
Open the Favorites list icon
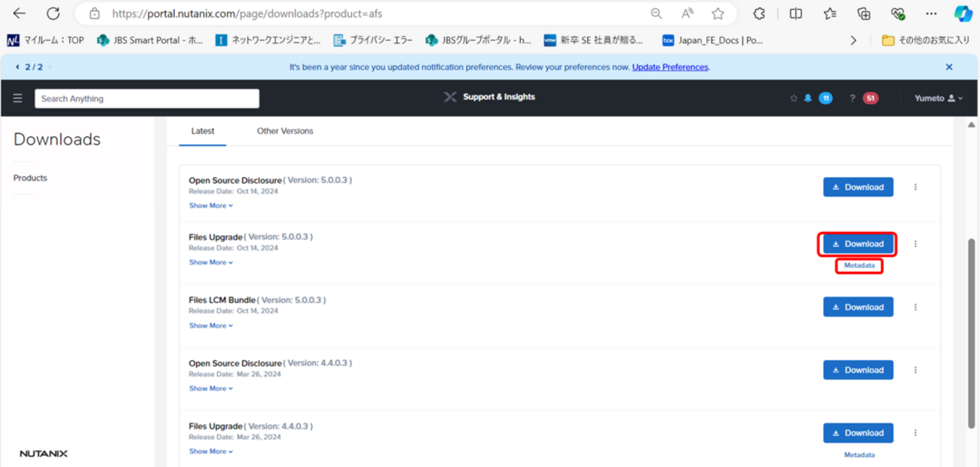click(830, 14)
